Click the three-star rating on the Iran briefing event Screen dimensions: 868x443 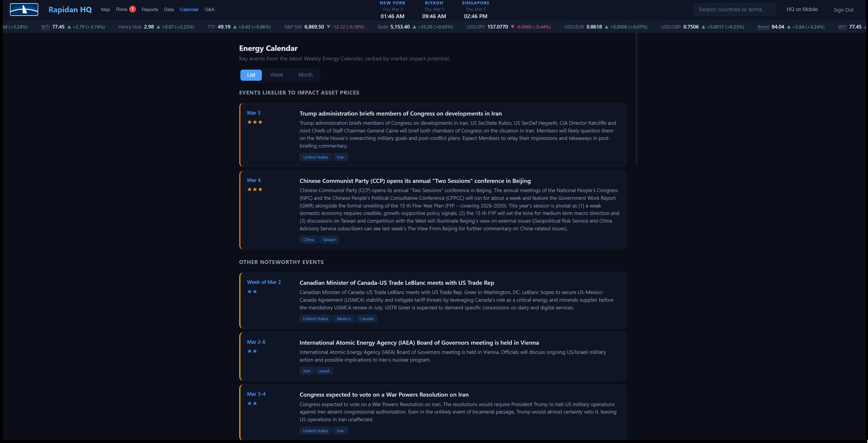255,122
